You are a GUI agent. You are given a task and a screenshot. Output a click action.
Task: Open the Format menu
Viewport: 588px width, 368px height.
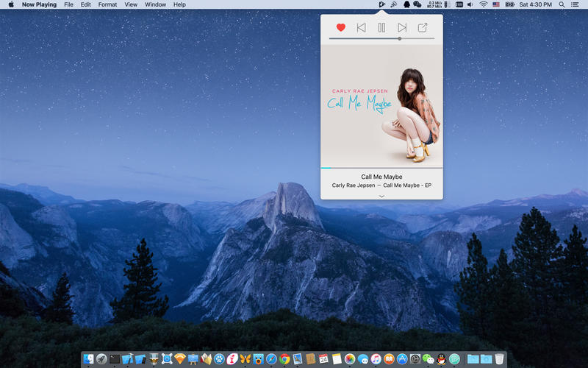point(107,4)
